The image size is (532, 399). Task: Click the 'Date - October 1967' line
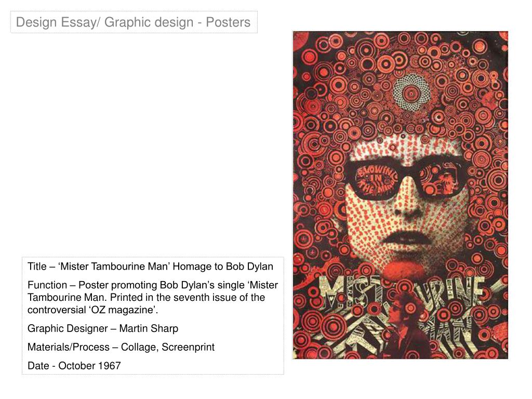click(x=74, y=365)
